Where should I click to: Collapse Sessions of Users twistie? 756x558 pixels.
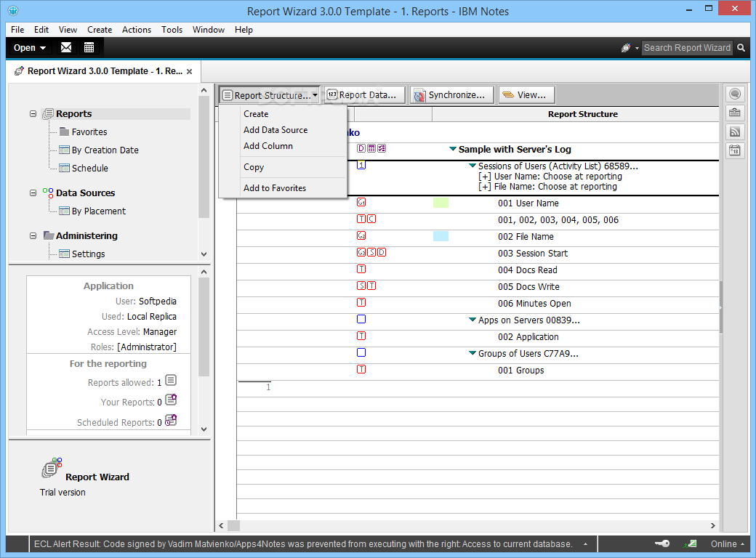[472, 165]
